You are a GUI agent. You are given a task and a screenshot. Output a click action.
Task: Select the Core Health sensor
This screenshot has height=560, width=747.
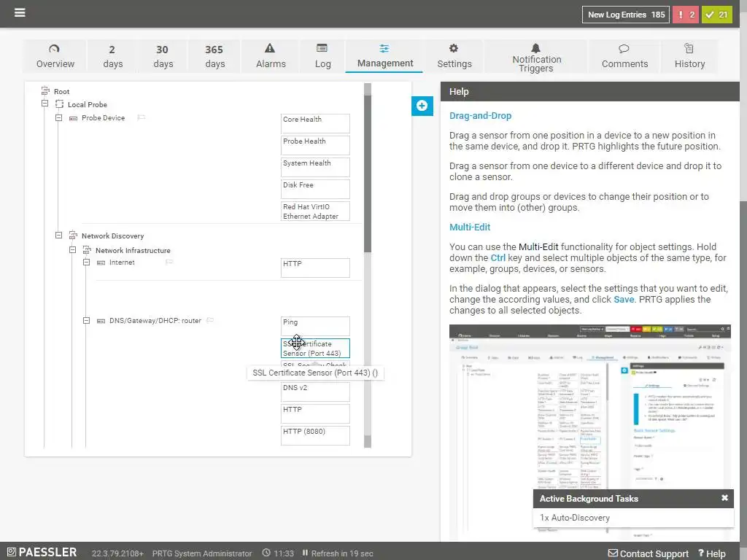(315, 123)
